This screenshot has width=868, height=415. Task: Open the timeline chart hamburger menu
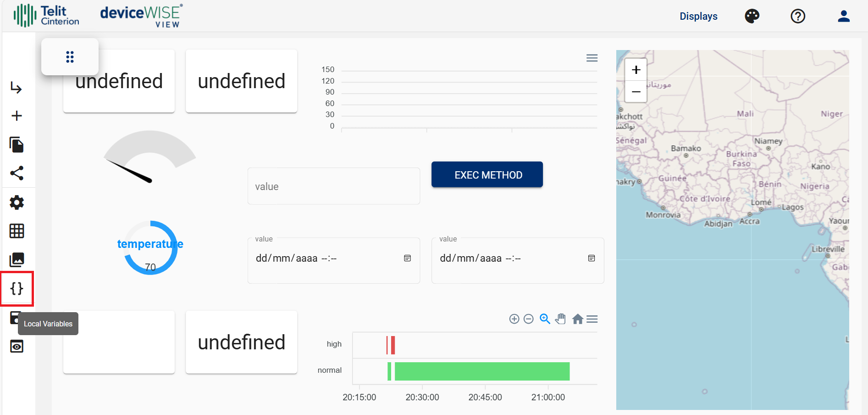(x=592, y=319)
